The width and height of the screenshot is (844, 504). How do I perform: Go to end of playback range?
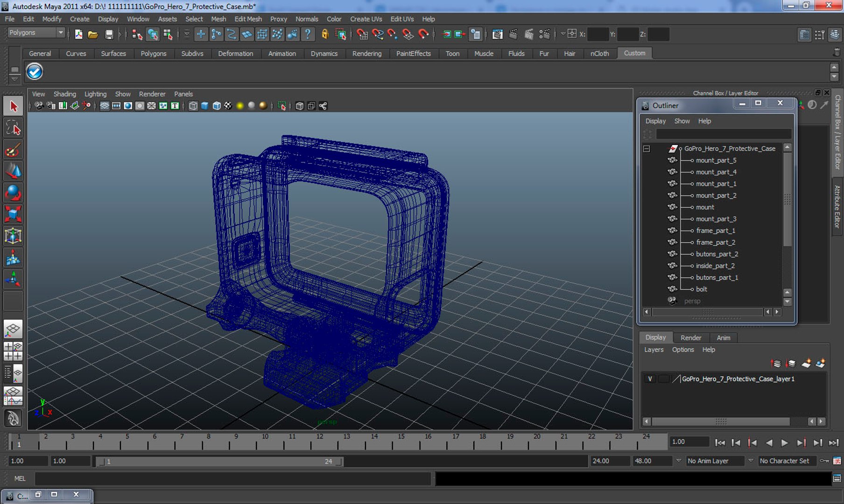[x=833, y=443]
